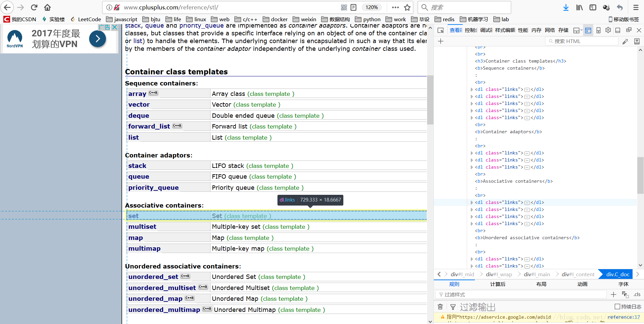Open the 120% zoom level indicator
The image size is (644, 324).
click(x=372, y=7)
